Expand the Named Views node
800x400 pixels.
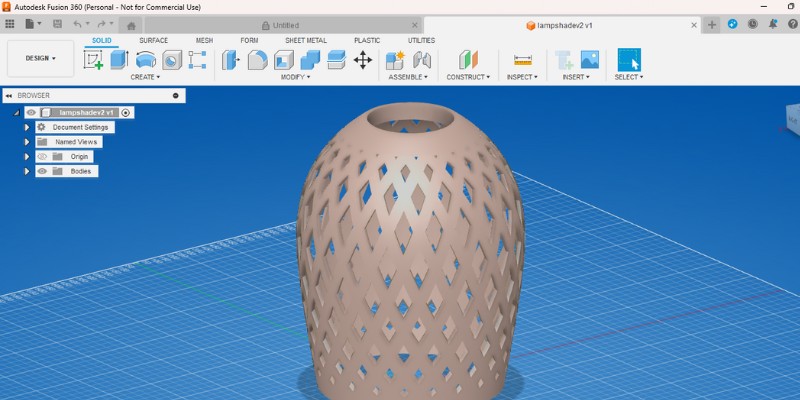[x=27, y=142]
